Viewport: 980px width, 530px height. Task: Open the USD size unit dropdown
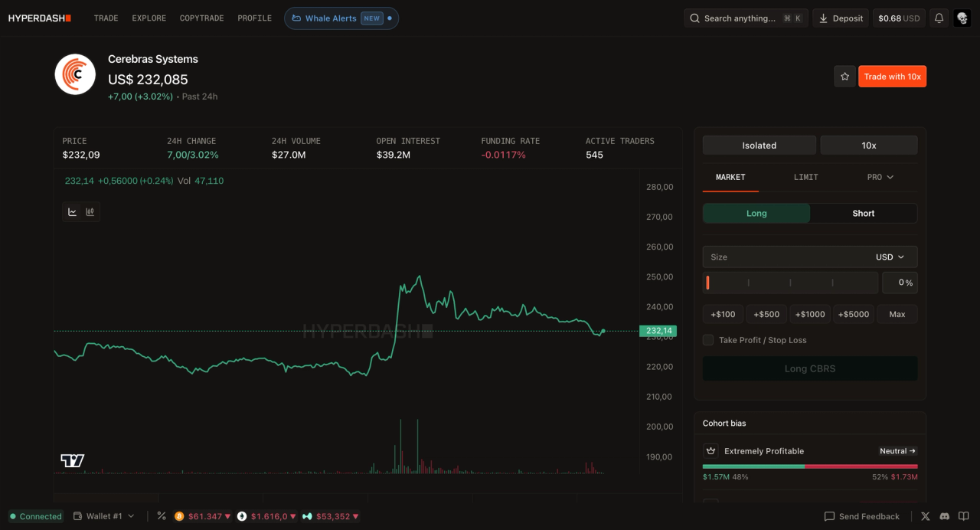890,257
